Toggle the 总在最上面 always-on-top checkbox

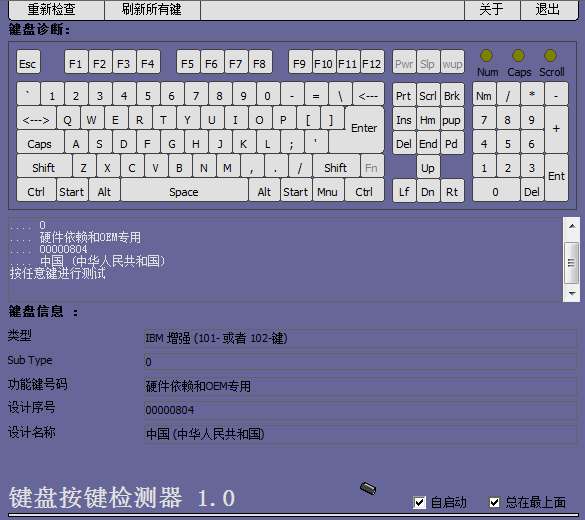[x=494, y=502]
